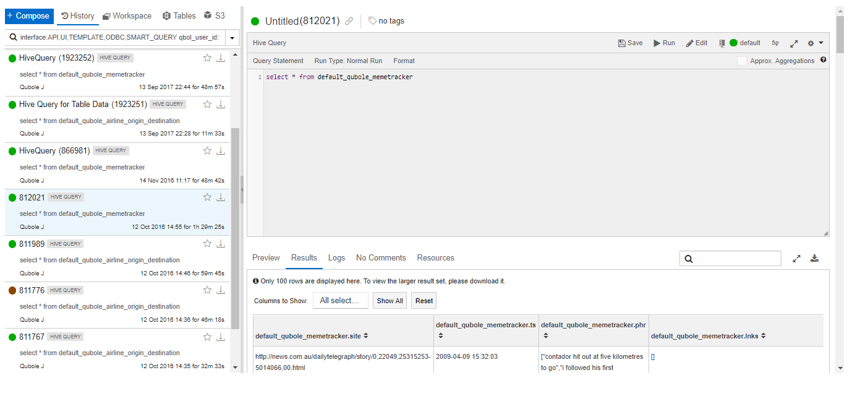
Task: Download results of query 812021 from history
Action: click(221, 197)
